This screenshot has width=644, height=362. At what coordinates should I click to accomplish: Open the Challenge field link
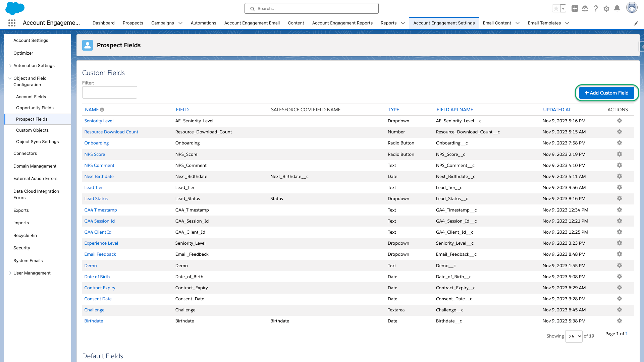[x=94, y=310]
